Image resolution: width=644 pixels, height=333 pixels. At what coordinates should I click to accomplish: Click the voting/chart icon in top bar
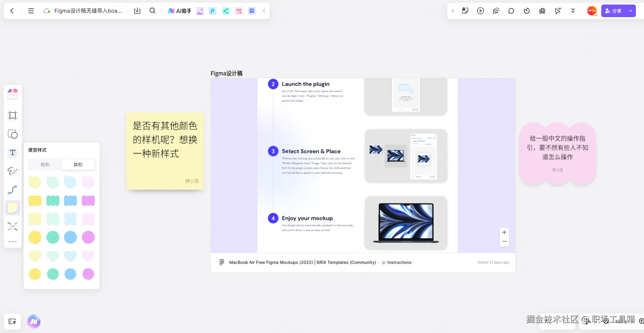click(x=542, y=11)
